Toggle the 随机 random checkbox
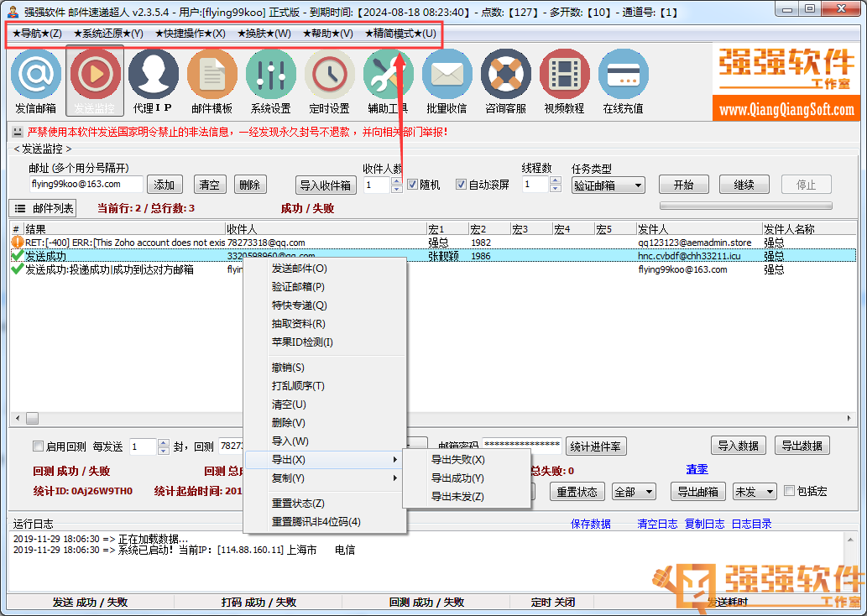Viewport: 867px width, 616px height. [412, 185]
